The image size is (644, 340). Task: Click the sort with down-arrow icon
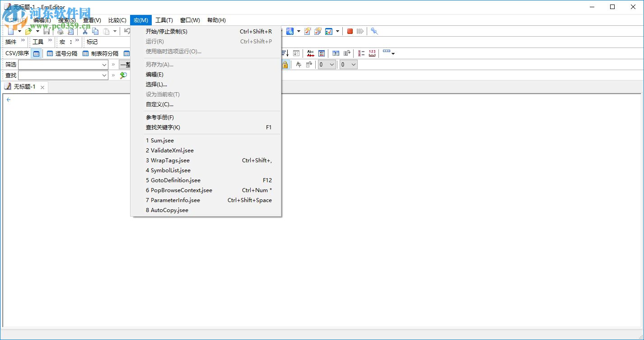[x=285, y=53]
